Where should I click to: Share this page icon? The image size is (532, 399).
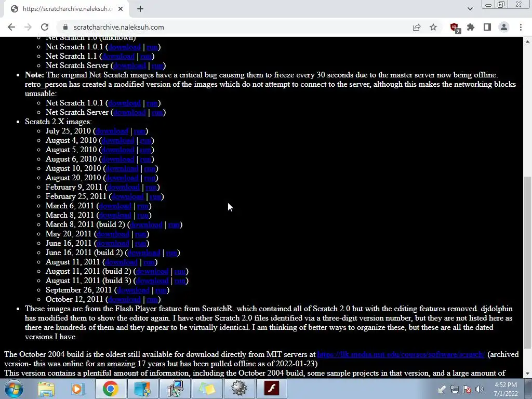pyautogui.click(x=417, y=27)
